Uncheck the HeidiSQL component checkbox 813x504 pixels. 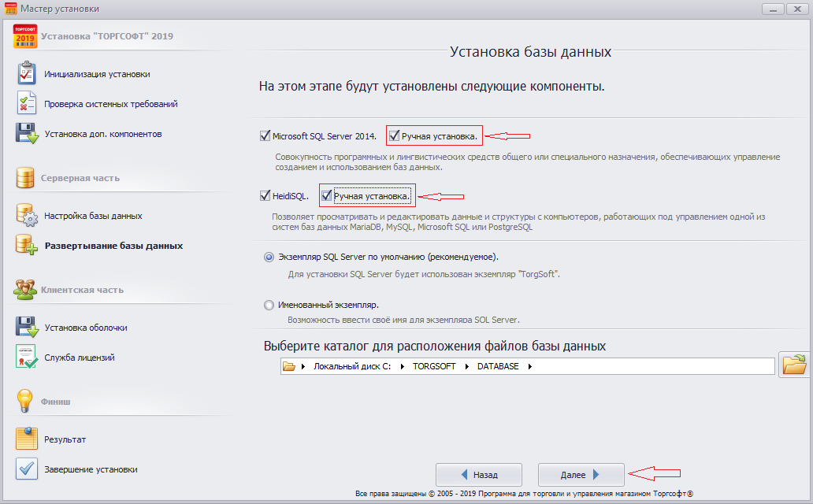point(265,195)
